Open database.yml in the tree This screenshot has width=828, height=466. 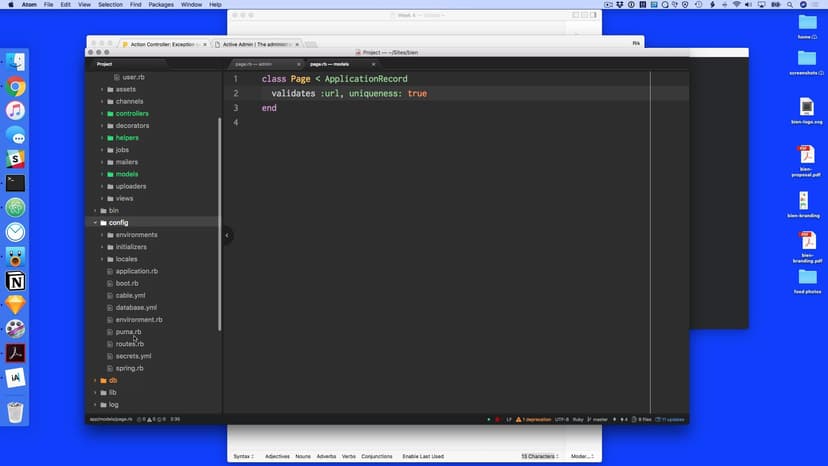pyautogui.click(x=136, y=308)
